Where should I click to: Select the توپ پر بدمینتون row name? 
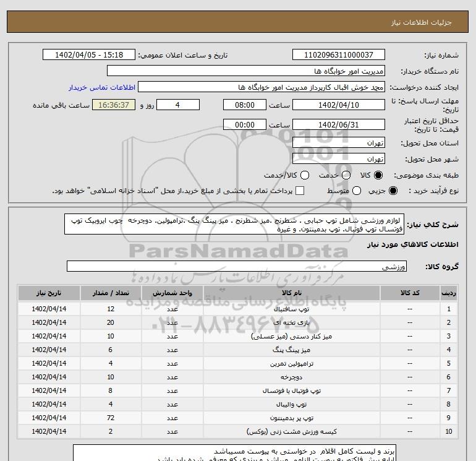coord(291,418)
